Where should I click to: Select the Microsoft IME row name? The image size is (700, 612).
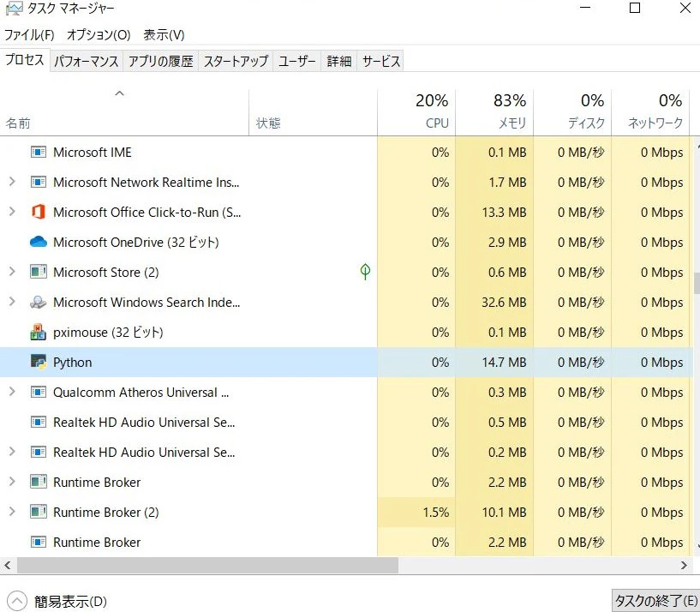coord(93,153)
